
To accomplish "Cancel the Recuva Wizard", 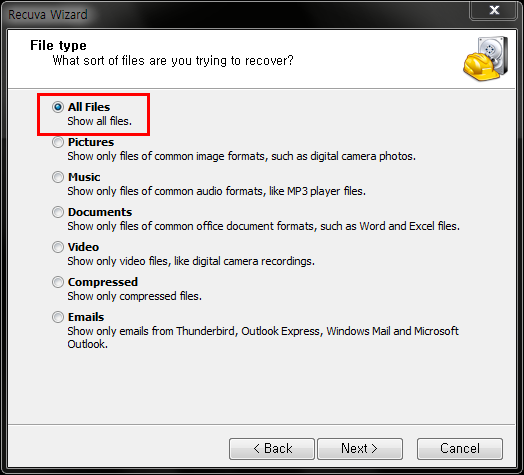I will pyautogui.click(x=460, y=449).
